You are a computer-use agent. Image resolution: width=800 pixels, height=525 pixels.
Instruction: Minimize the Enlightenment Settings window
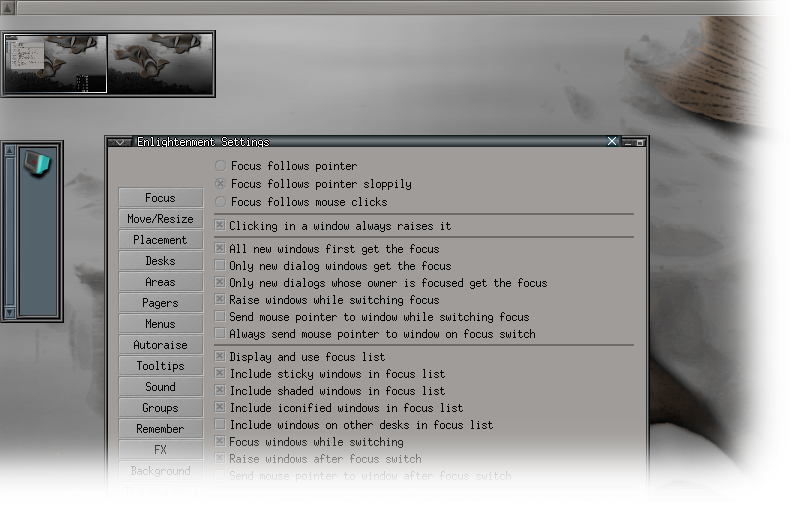(628, 143)
